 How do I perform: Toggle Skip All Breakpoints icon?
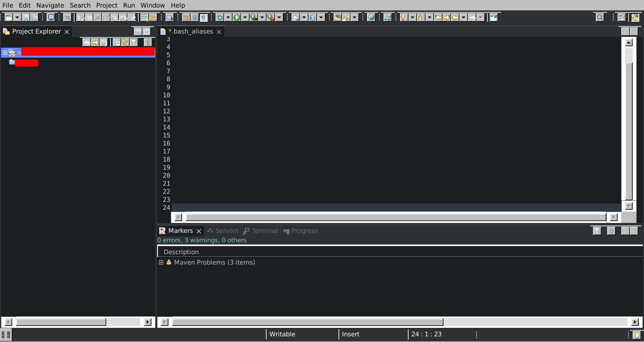tap(67, 17)
